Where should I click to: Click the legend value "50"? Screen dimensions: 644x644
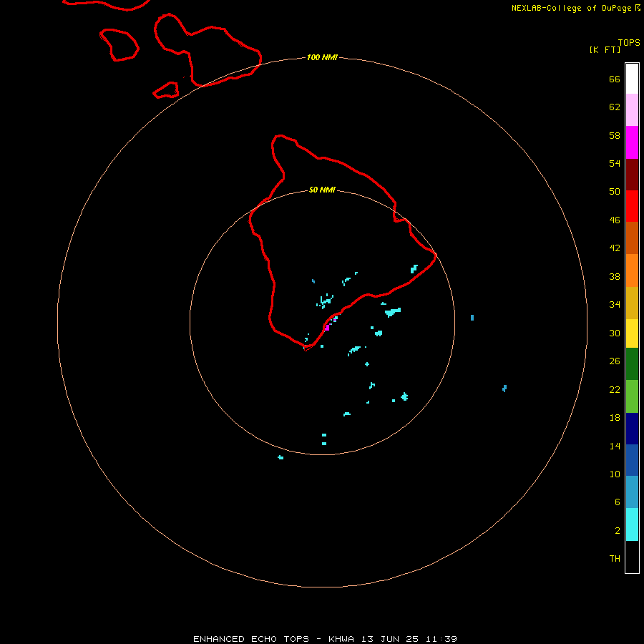pos(615,191)
